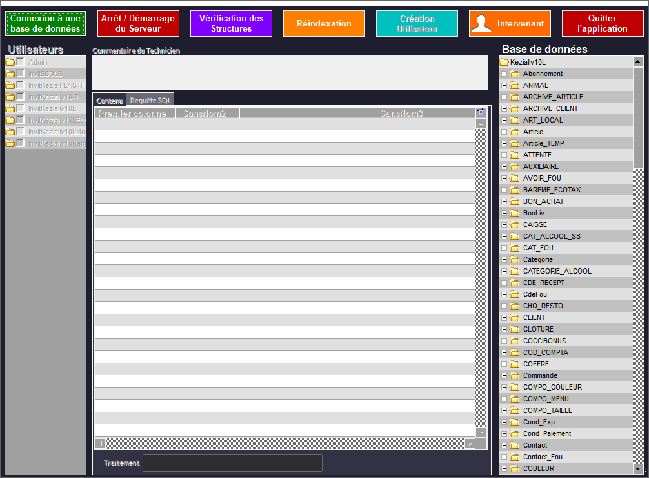Select the Commande table folder icon
This screenshot has height=478, width=649.
(515, 375)
